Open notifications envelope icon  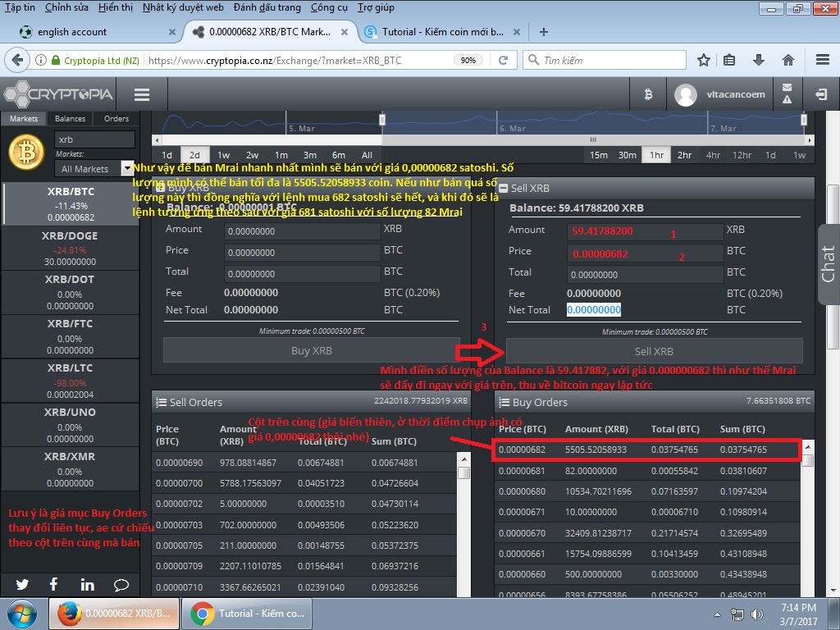pos(787,88)
